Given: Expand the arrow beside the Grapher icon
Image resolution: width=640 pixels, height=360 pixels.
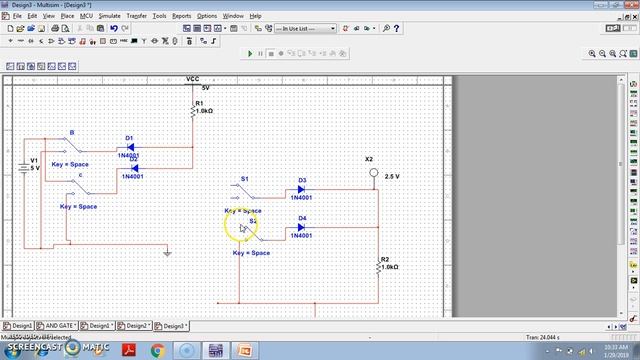Looking at the screenshot, I should click(x=225, y=29).
